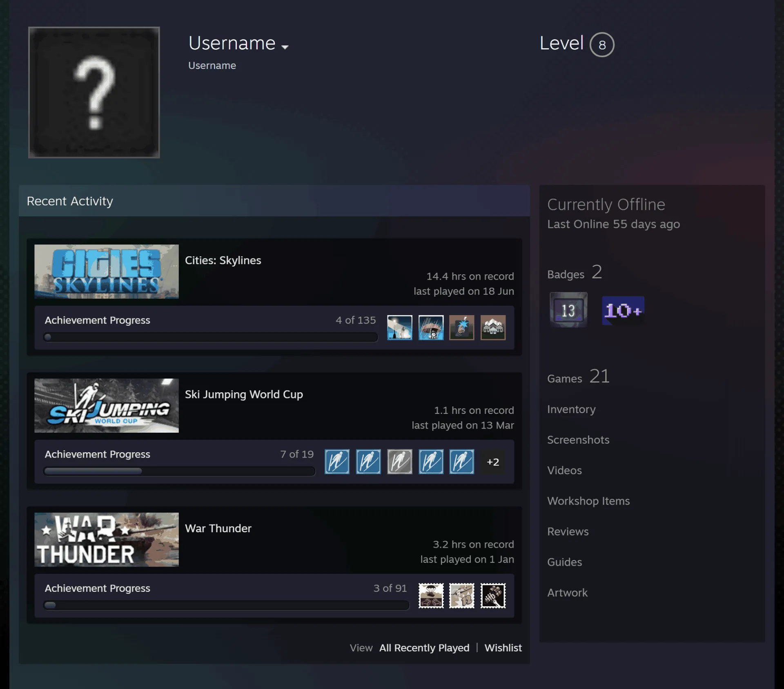Open the second Cities: Skylines achievement icon

(431, 327)
